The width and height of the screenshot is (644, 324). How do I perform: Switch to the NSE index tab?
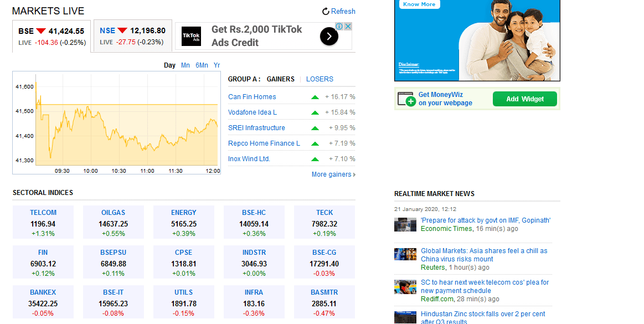click(x=133, y=36)
